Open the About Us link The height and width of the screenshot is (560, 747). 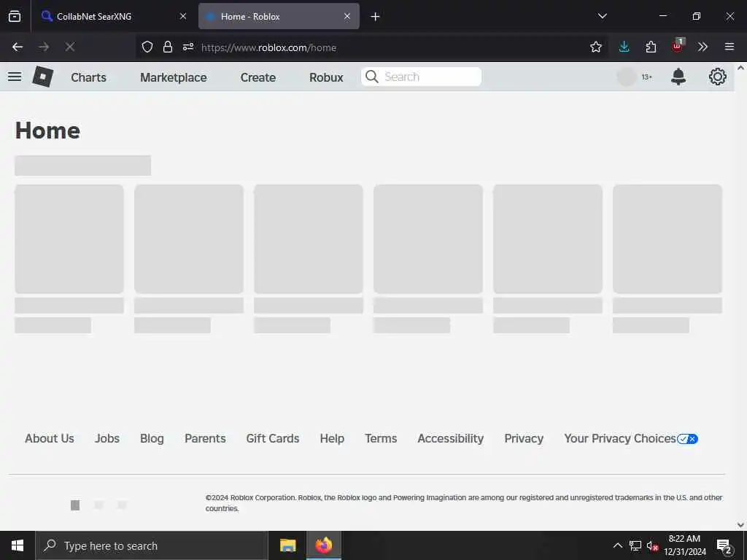(50, 438)
